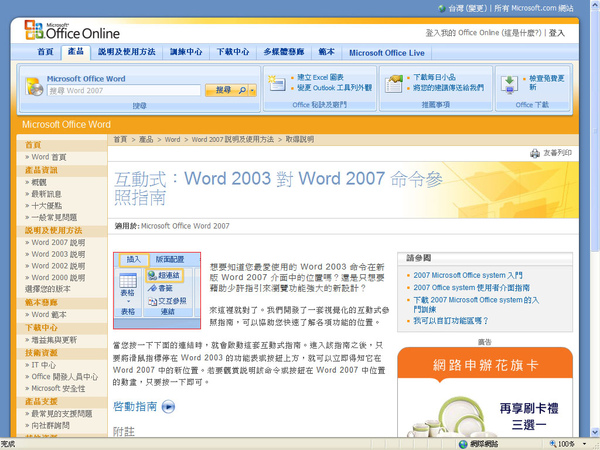This screenshot has width=600, height=450.
Task: Click the 友善列印 link text
Action: coord(558,153)
